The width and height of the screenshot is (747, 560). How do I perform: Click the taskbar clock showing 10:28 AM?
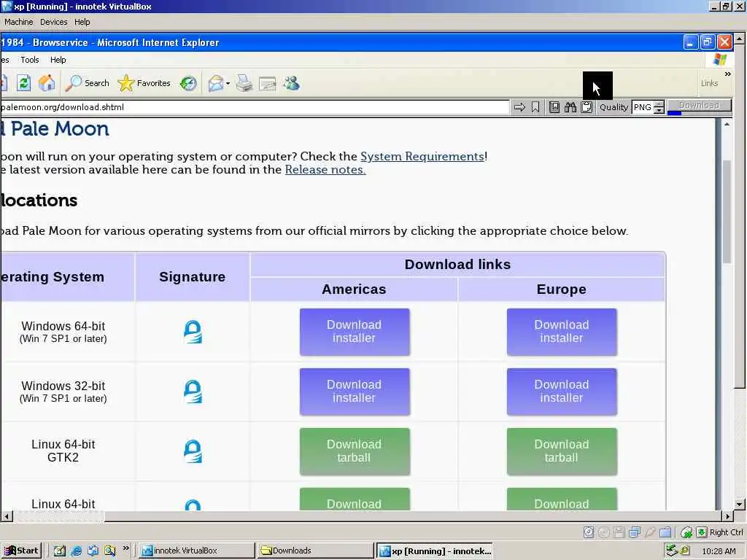[x=719, y=551]
